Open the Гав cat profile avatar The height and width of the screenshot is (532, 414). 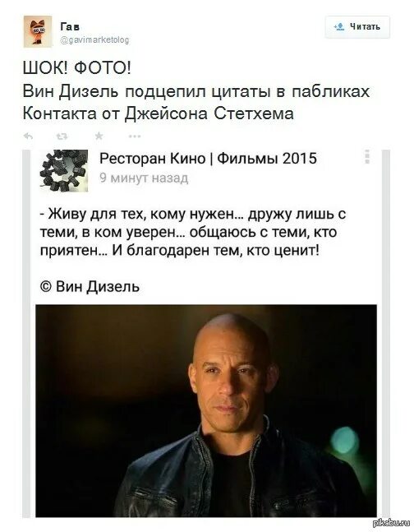(x=38, y=31)
